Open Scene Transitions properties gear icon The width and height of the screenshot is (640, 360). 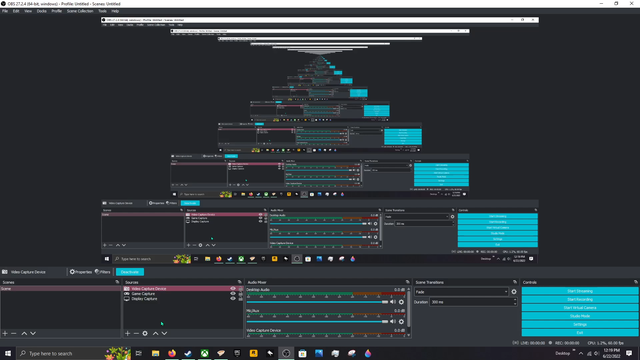514,292
